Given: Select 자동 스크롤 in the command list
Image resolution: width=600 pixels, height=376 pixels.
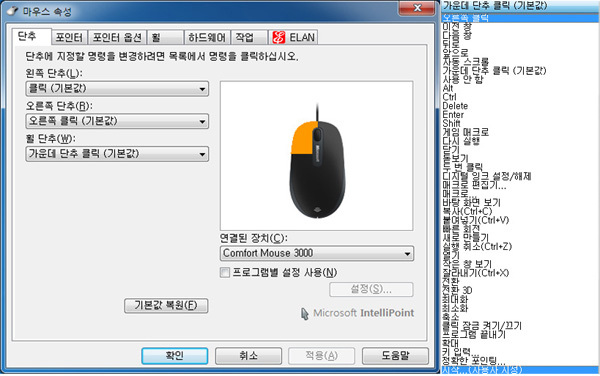Looking at the screenshot, I should (x=466, y=62).
